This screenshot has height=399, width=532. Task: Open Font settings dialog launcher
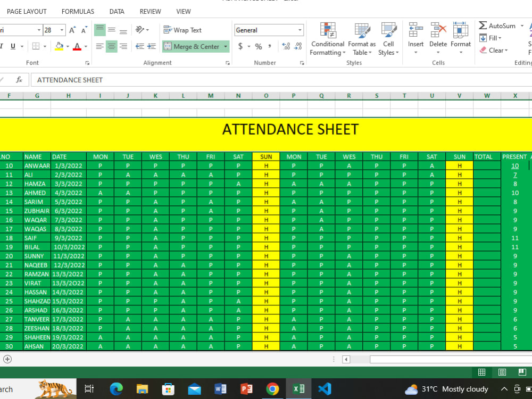88,63
